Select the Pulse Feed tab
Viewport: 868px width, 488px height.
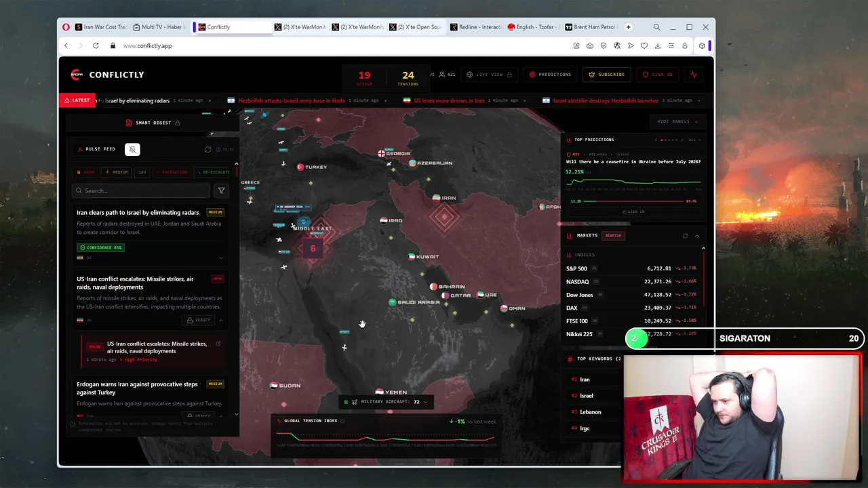97,149
